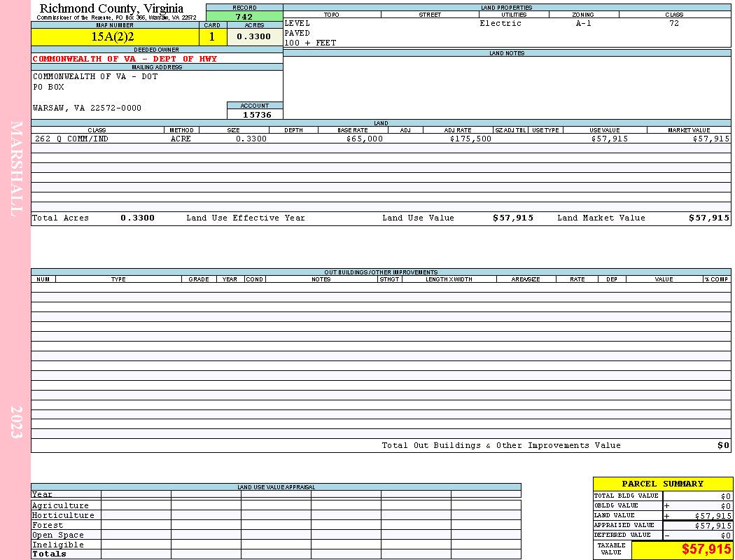Click the land size 0.3300 cell in the 262 Q COMM/IND row
This screenshot has height=560, width=735.
click(x=251, y=139)
